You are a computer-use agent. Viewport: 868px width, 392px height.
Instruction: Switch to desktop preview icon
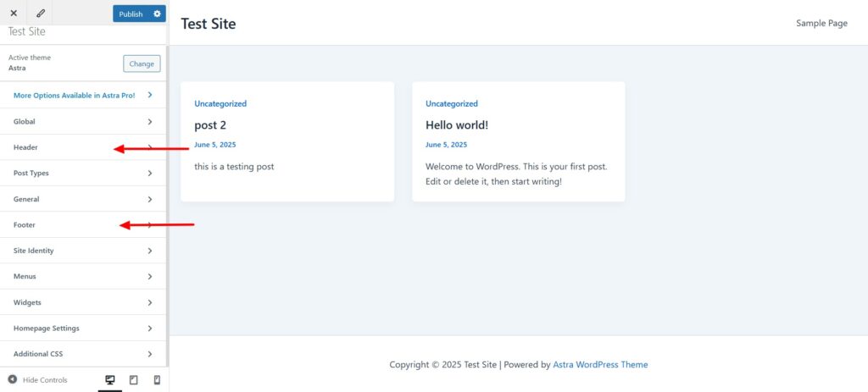coord(110,380)
